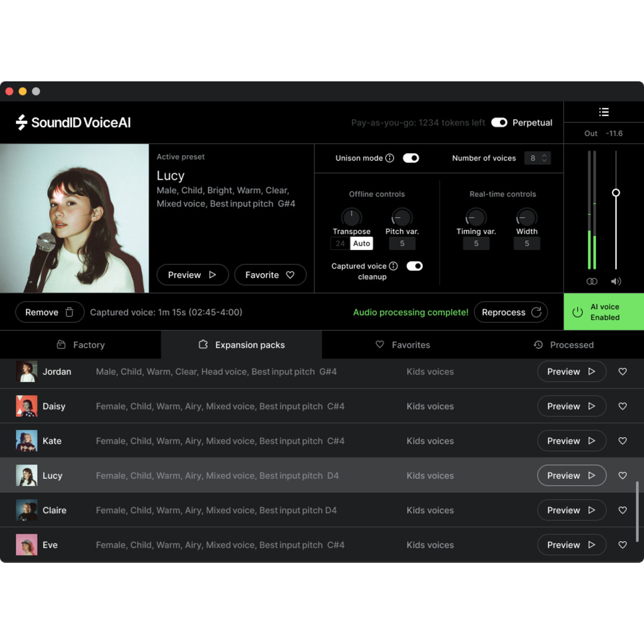Viewport: 644px width, 644px height.
Task: Preview the Jordan voice
Action: [572, 371]
